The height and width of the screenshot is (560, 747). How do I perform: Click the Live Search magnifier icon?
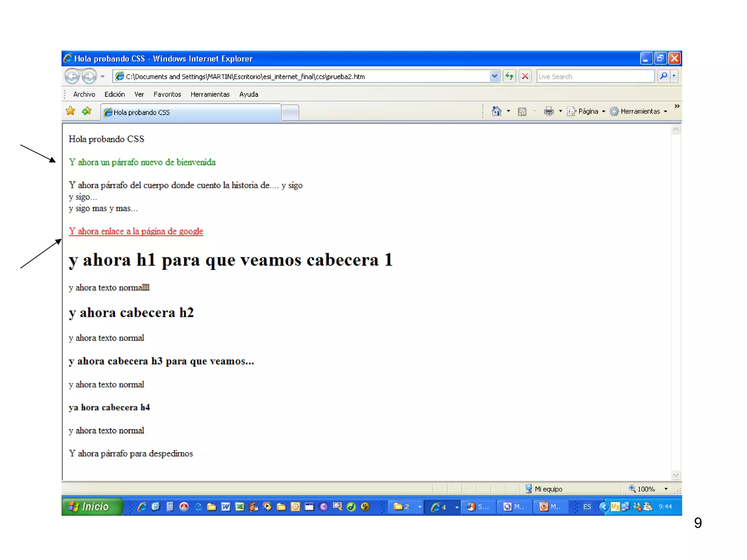point(663,76)
